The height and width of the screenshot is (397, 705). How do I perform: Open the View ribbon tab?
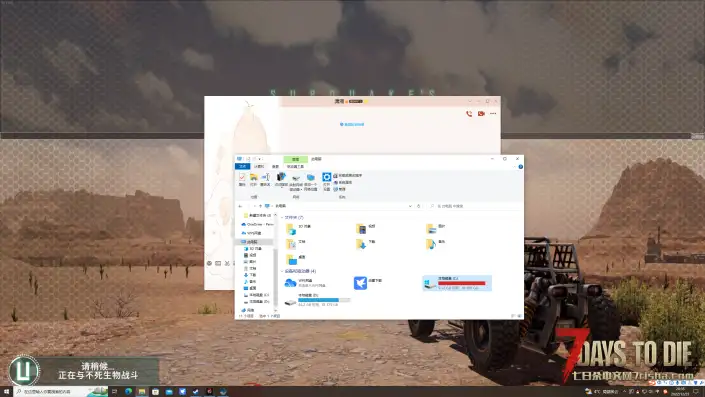click(x=275, y=166)
